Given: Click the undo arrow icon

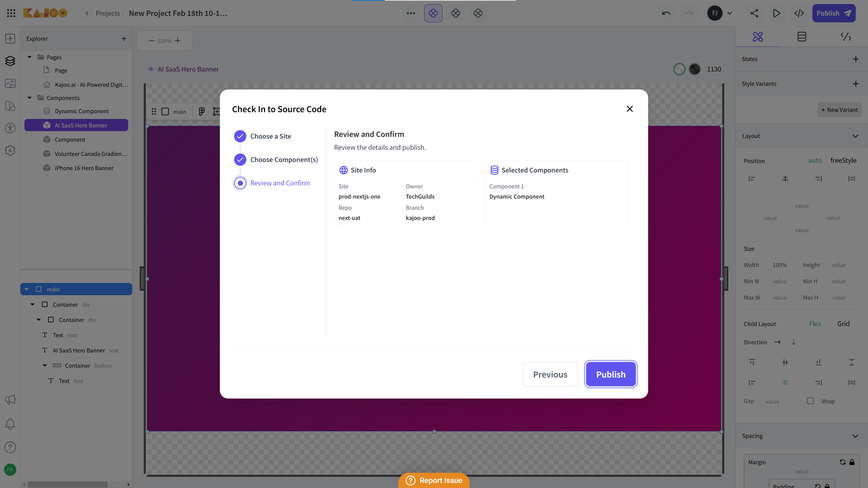Looking at the screenshot, I should tap(666, 13).
